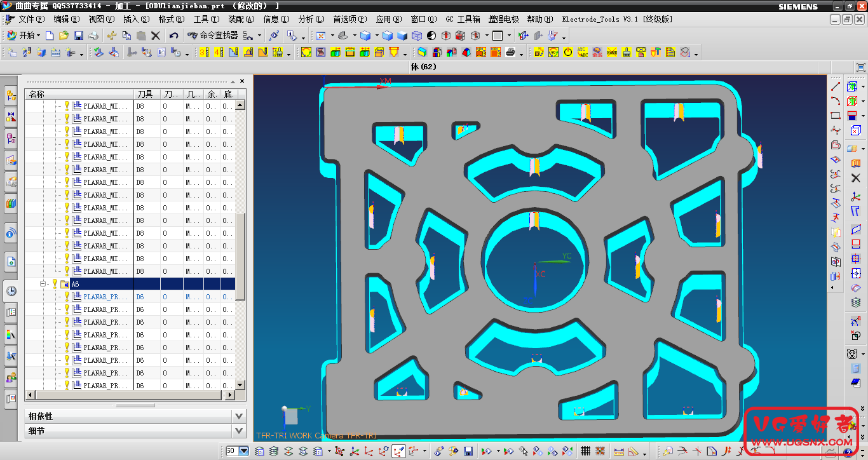
Task: Click the Cut scissors icon
Action: [x=112, y=36]
